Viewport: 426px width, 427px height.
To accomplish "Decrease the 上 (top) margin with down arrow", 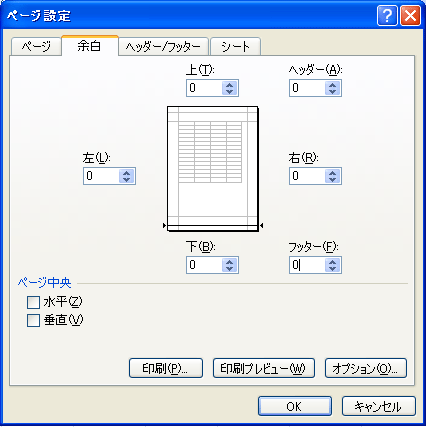I will click(x=229, y=91).
